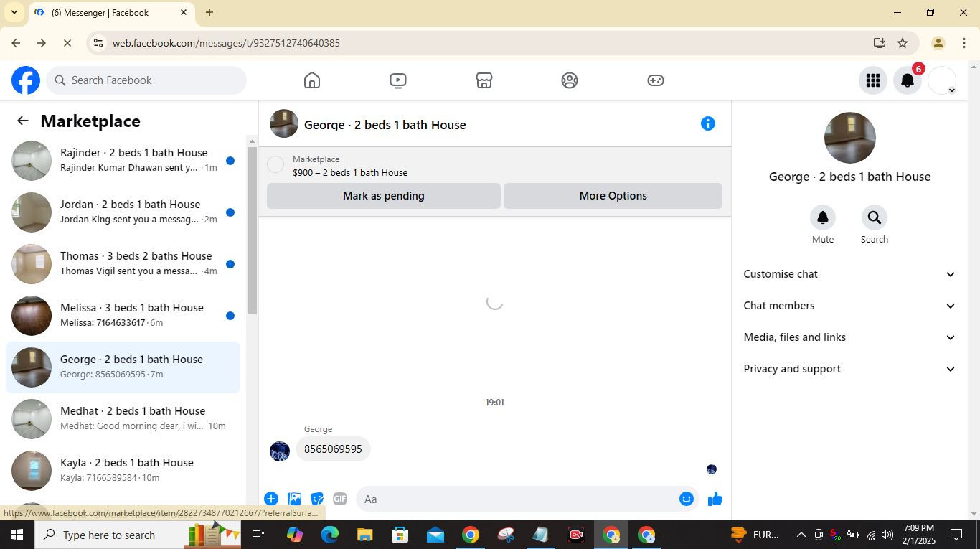Open the Groups icon in the top bar

click(570, 80)
